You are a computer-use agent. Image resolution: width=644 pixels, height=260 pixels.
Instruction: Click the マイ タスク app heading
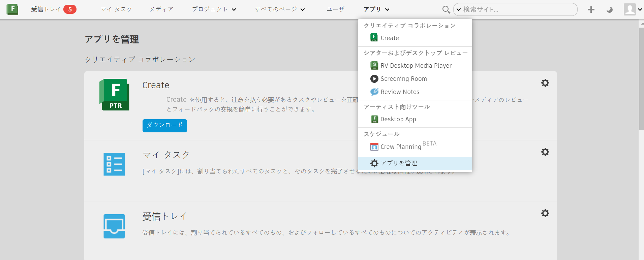click(x=166, y=155)
